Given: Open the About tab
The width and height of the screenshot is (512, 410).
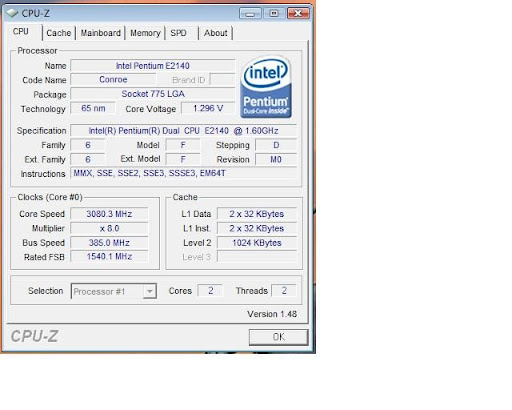Looking at the screenshot, I should point(216,33).
